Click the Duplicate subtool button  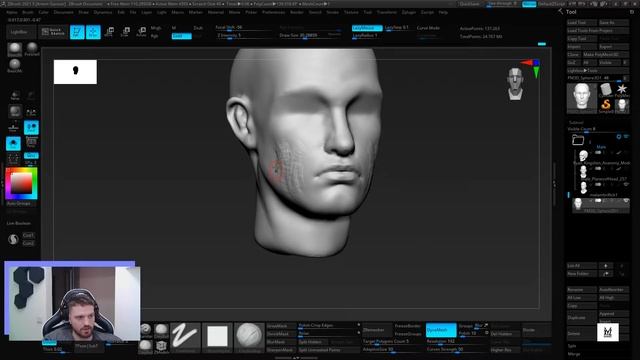[582, 318]
